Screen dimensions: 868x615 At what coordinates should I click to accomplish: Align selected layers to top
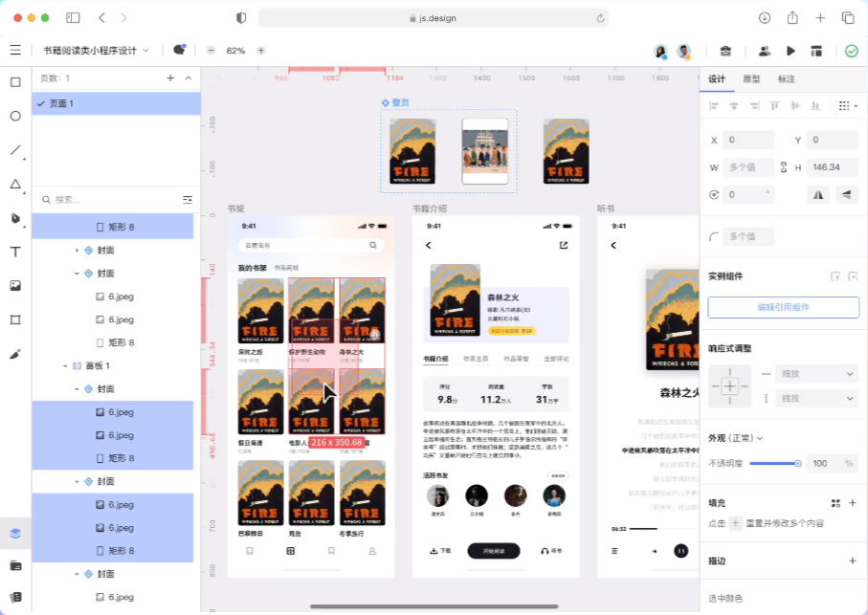pos(774,105)
